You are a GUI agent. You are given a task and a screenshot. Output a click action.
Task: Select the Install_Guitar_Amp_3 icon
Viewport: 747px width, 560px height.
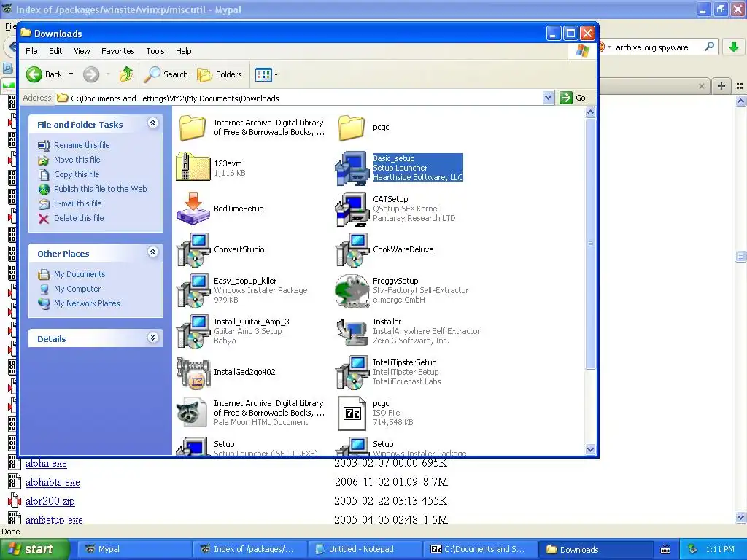(x=193, y=332)
